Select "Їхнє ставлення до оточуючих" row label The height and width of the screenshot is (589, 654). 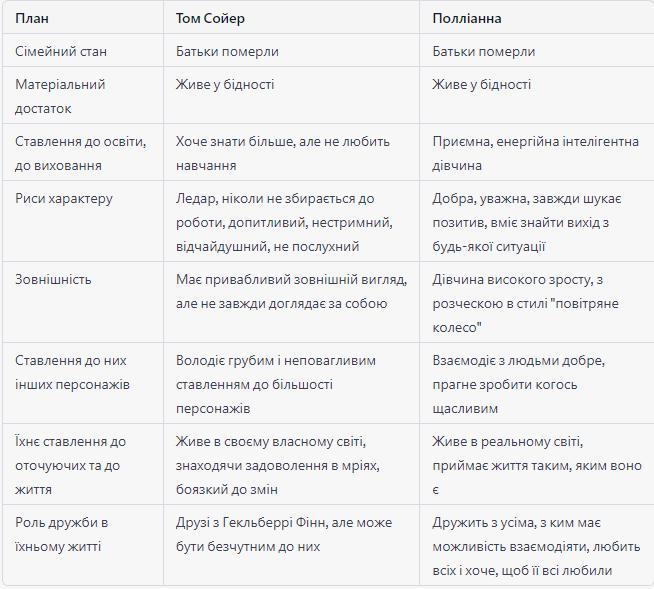coord(71,465)
